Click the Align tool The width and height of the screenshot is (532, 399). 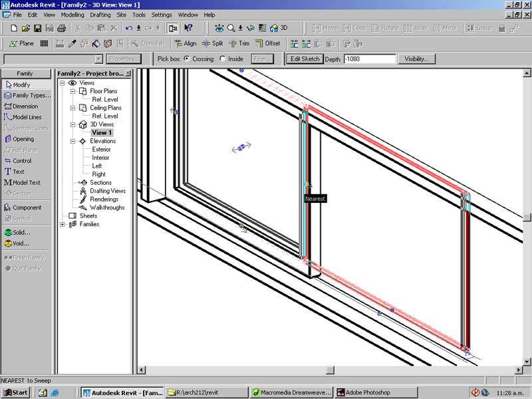click(186, 43)
